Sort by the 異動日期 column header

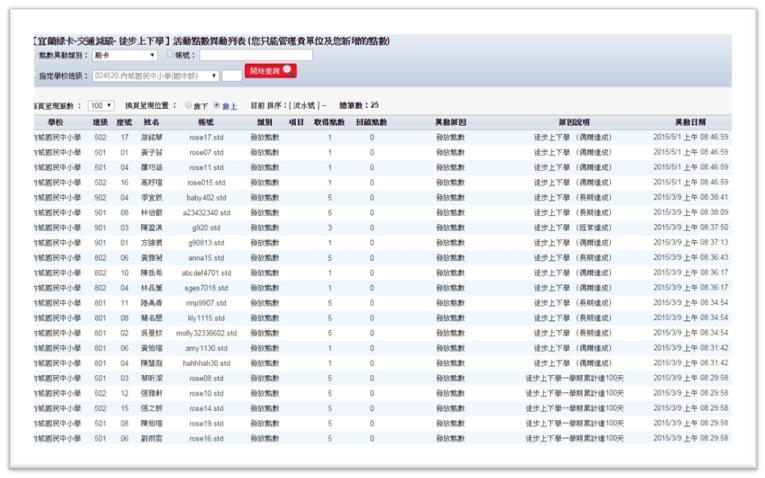690,122
